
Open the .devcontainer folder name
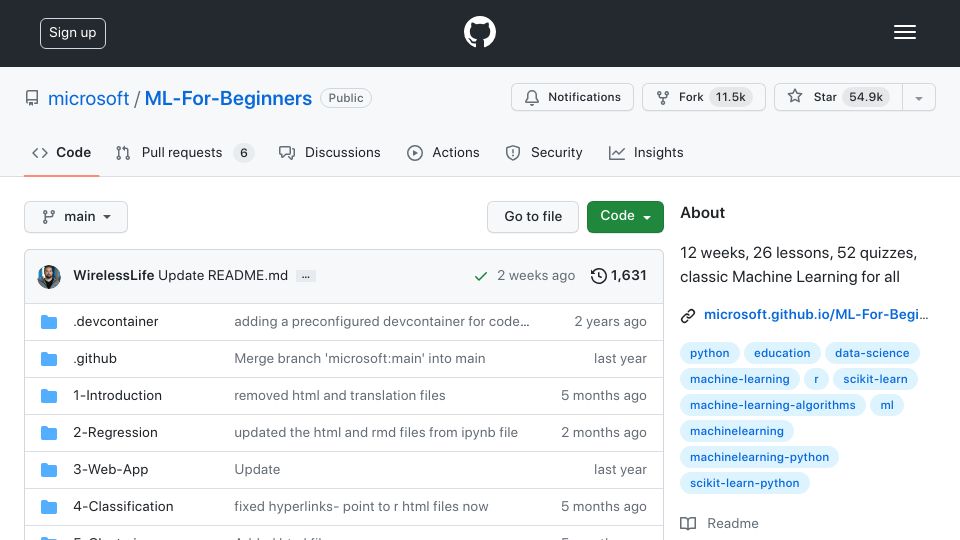(116, 321)
